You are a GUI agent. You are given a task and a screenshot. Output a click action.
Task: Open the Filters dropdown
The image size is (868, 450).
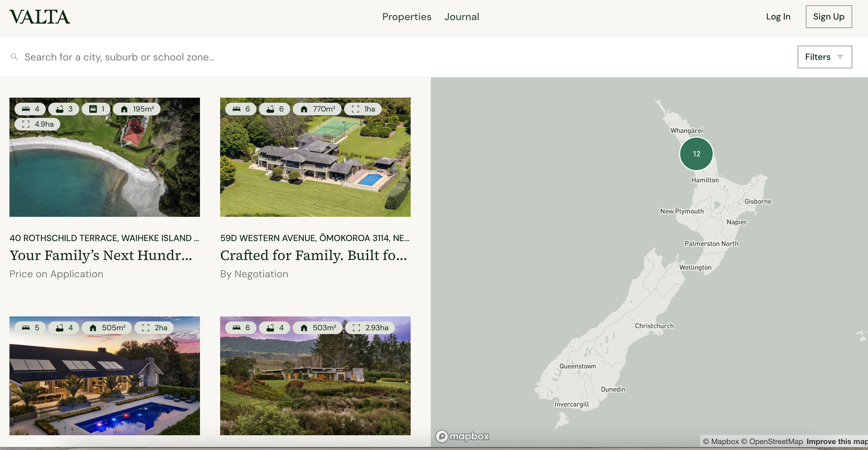[824, 57]
